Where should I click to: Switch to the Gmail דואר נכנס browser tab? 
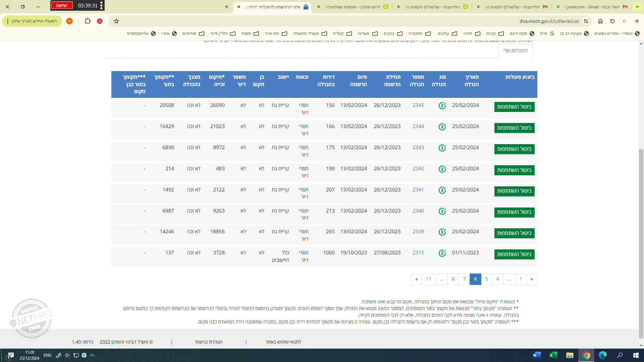point(594,7)
